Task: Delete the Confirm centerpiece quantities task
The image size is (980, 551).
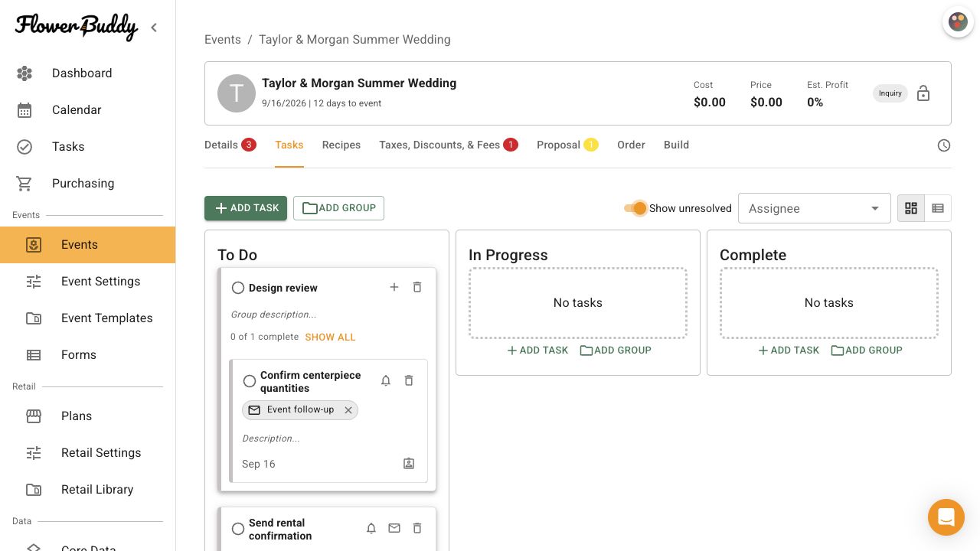Action: tap(409, 380)
